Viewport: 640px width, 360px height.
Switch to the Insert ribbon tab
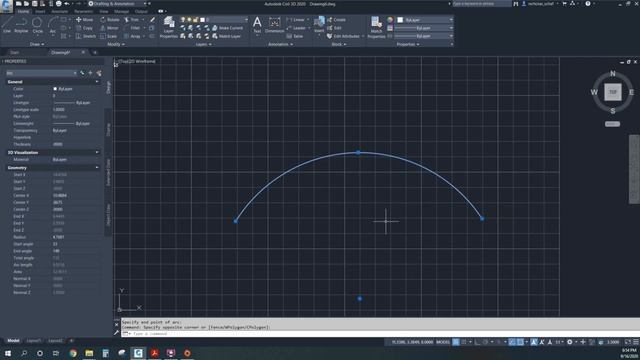pyautogui.click(x=40, y=11)
